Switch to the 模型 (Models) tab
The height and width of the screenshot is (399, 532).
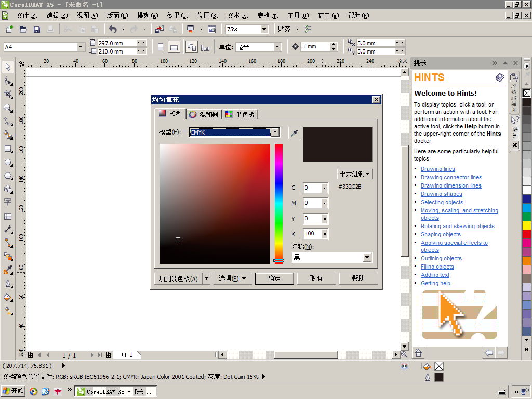[170, 114]
